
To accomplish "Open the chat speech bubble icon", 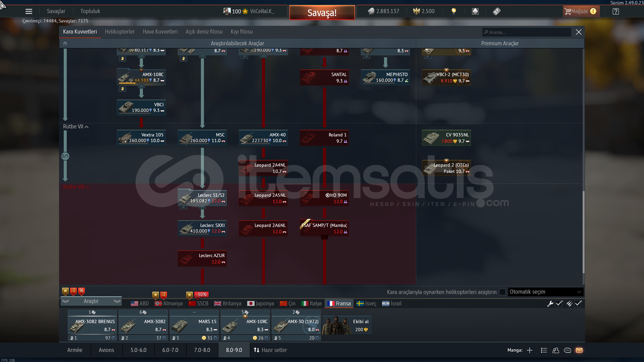I will click(568, 350).
